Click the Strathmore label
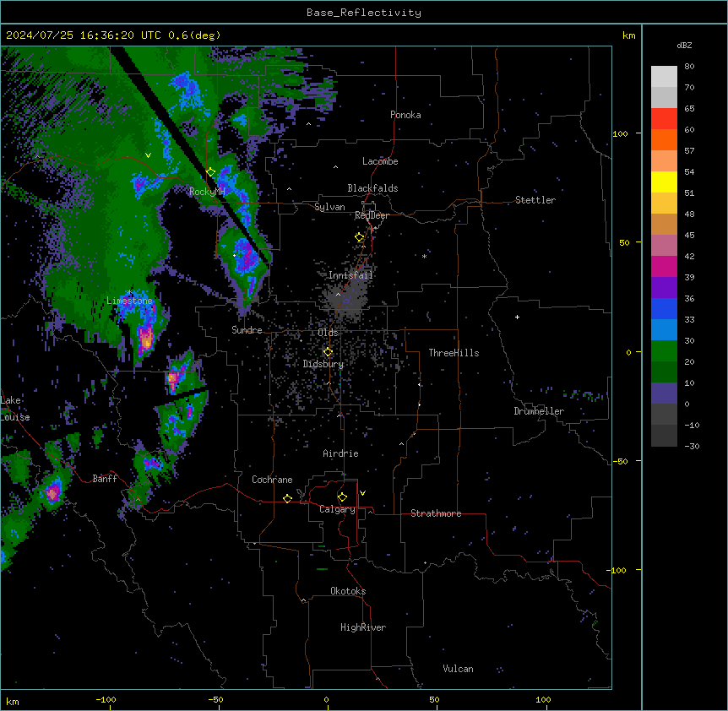 [436, 513]
